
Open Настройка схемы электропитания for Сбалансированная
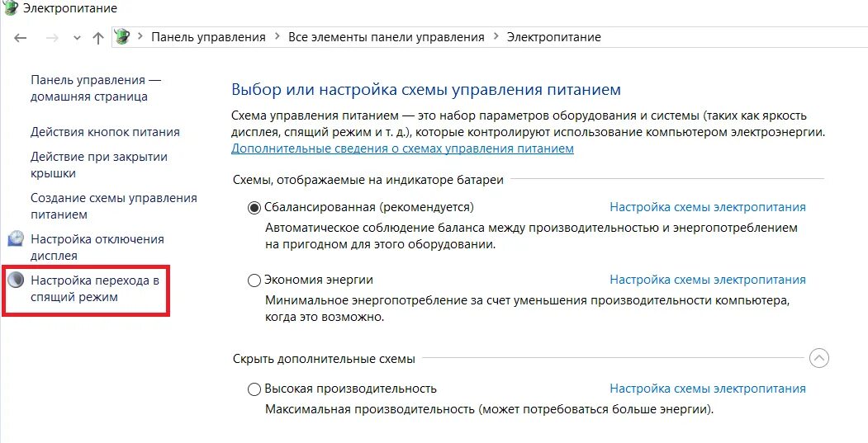pyautogui.click(x=707, y=207)
